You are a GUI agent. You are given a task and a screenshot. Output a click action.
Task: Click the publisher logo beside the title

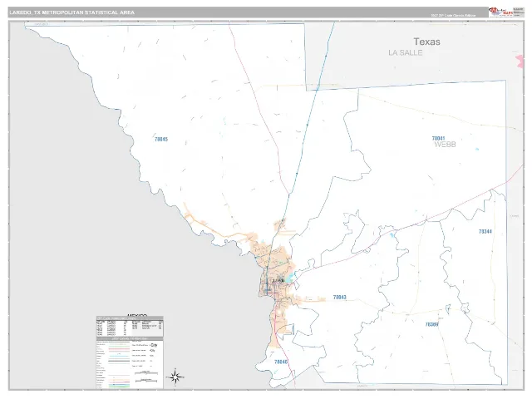500,12
